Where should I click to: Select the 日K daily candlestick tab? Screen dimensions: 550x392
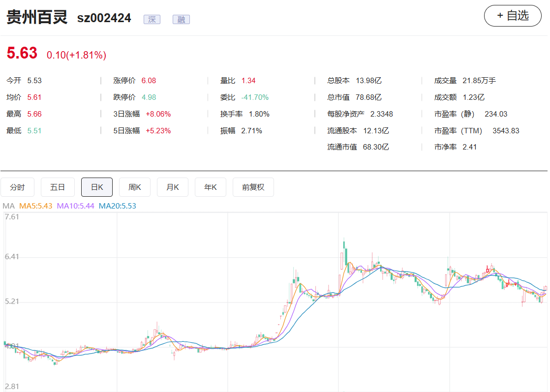coord(97,187)
